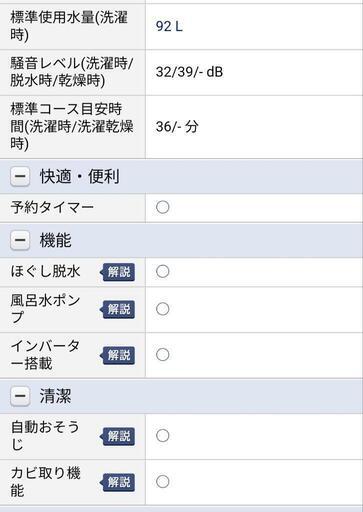Select the 快適・便利 section header text

79,176
